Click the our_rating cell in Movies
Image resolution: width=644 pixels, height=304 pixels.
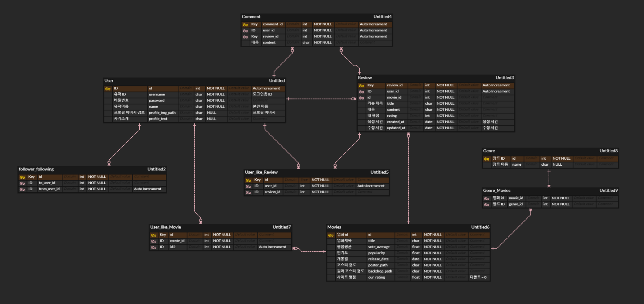[x=381, y=278]
